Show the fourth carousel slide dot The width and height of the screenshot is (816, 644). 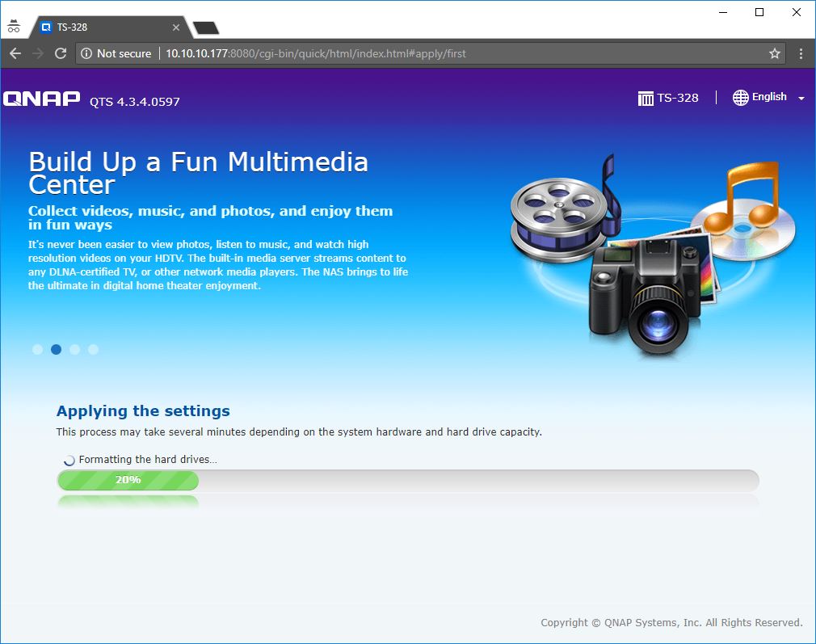93,349
